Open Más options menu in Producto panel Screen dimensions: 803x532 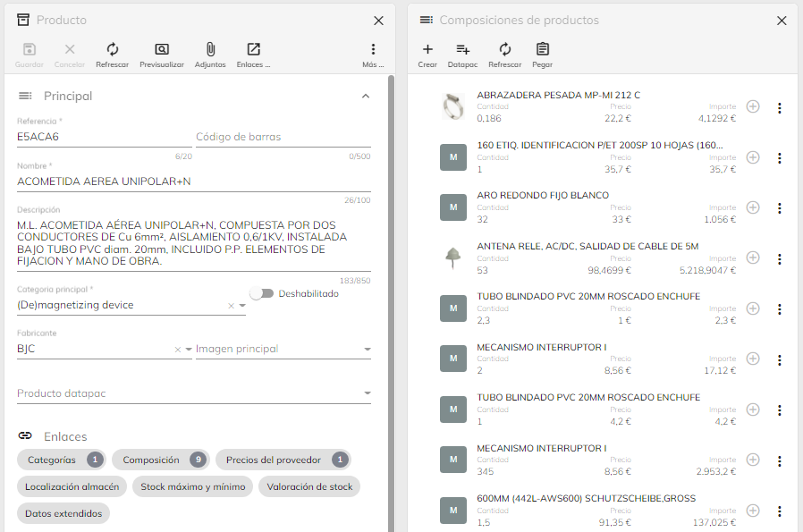373,50
